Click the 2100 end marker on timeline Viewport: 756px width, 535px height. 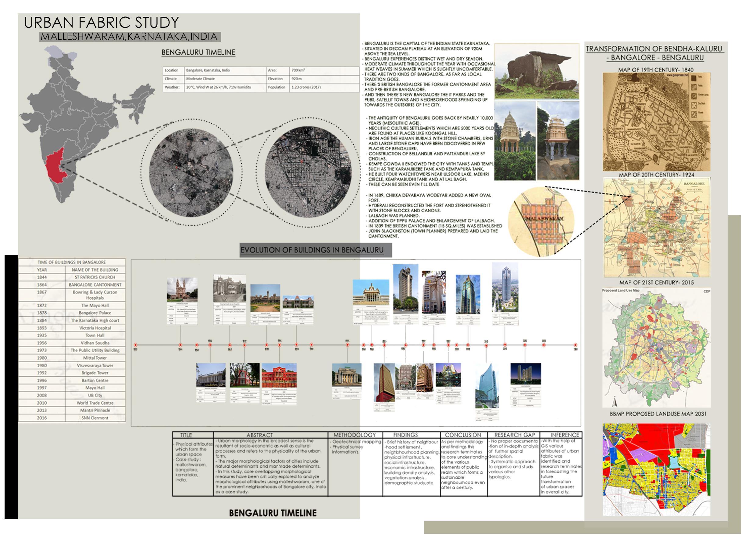click(575, 345)
